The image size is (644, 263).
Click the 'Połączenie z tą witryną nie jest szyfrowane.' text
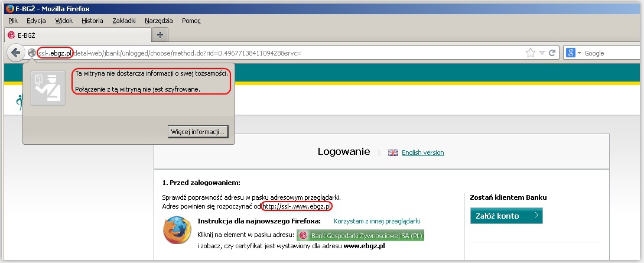coord(138,89)
